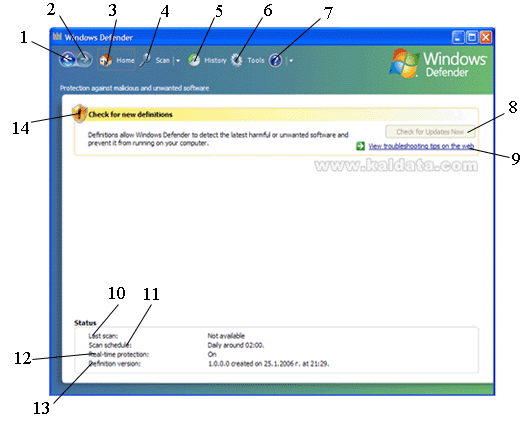Screen dimensions: 530x423
Task: Click the '1.0.0.0 created on' version value
Action: click(268, 364)
